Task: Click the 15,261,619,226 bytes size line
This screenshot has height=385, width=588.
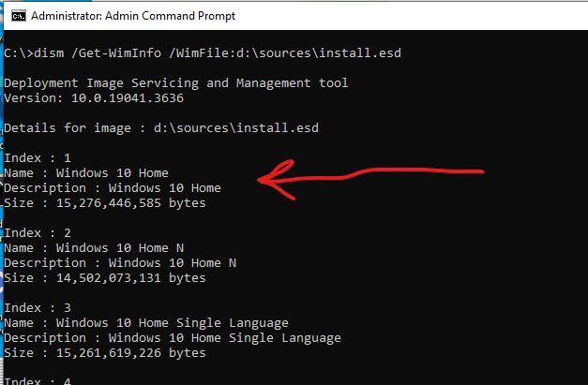Action: [x=105, y=353]
